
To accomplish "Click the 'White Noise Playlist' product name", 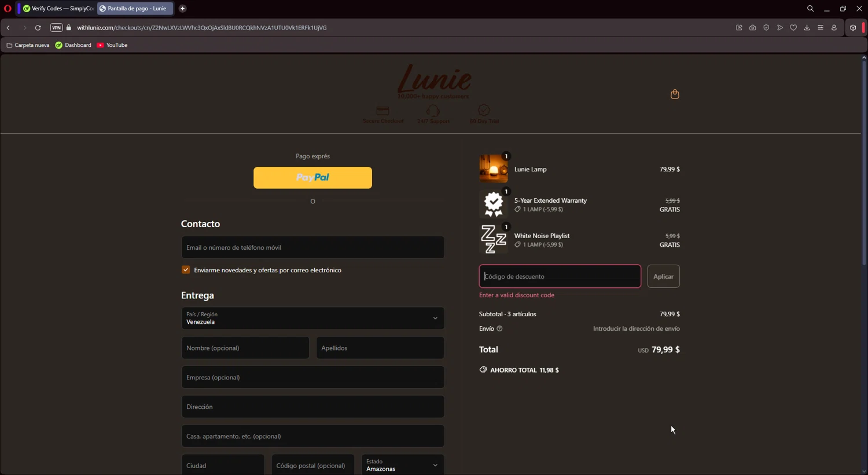I will [x=542, y=236].
